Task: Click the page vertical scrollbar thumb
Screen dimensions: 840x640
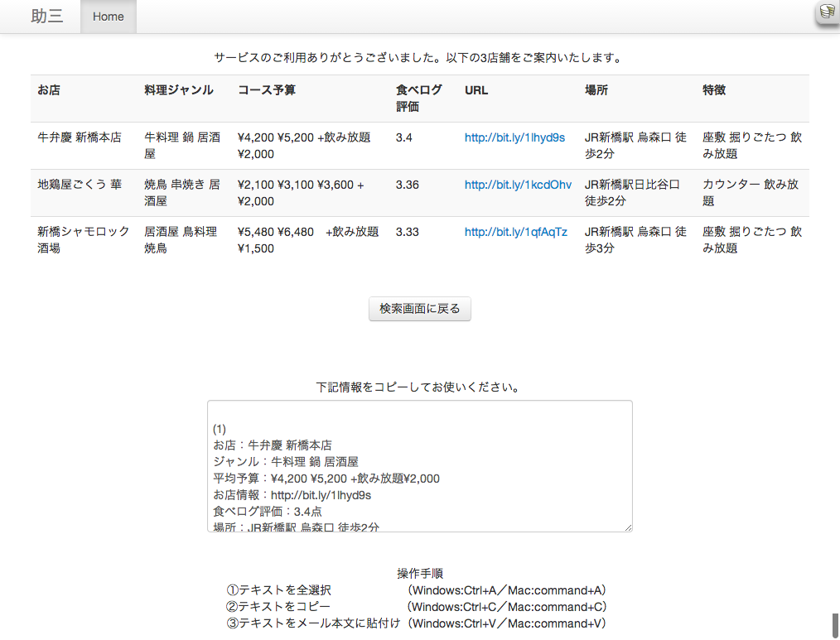Action: (835, 626)
